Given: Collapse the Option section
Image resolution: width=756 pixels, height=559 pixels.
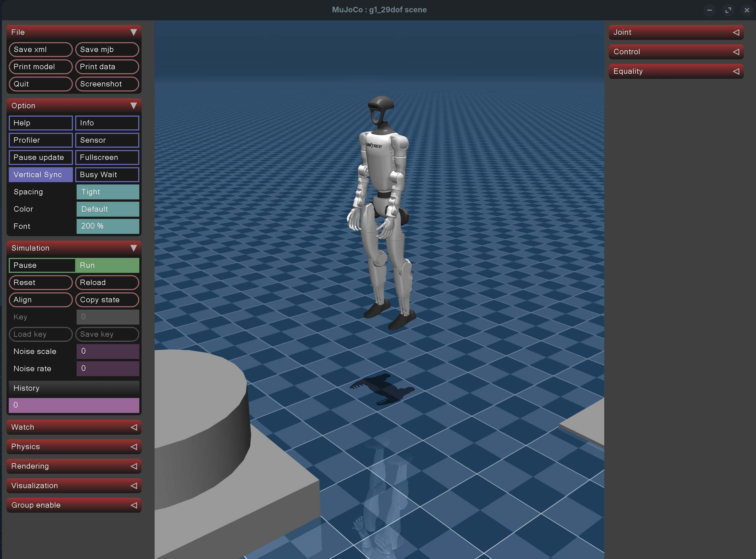Looking at the screenshot, I should (x=74, y=106).
